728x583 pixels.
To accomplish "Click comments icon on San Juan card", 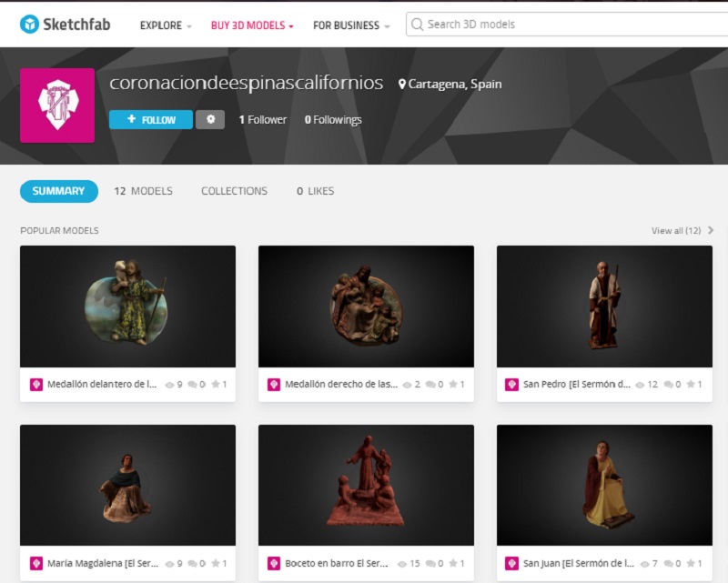I will click(669, 564).
